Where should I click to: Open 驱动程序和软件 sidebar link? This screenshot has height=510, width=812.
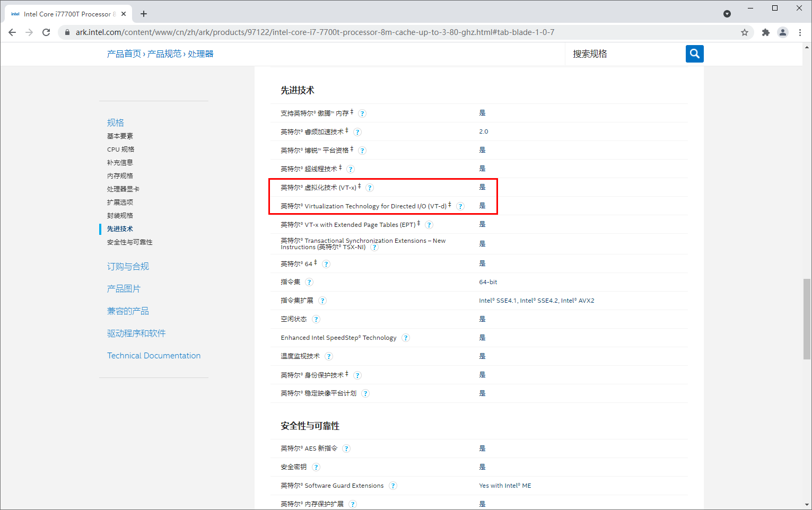136,333
